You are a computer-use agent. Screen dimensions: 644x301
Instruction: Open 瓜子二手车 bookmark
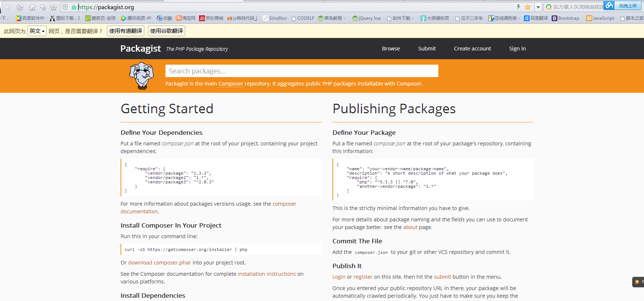(469, 18)
